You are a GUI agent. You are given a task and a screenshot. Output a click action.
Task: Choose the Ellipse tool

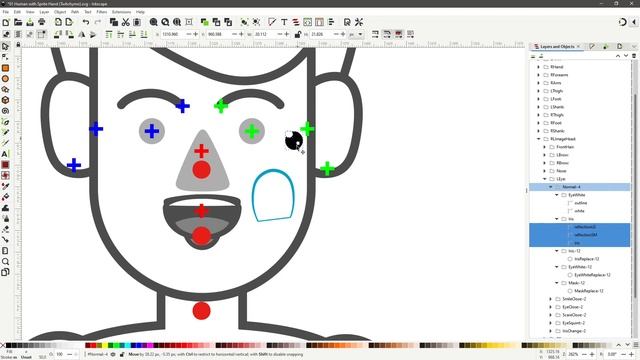pos(5,79)
